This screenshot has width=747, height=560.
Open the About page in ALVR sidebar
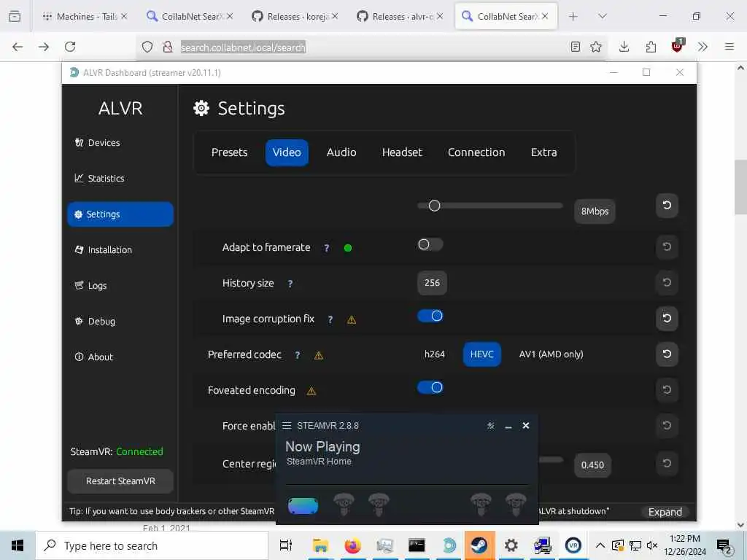pyautogui.click(x=94, y=357)
